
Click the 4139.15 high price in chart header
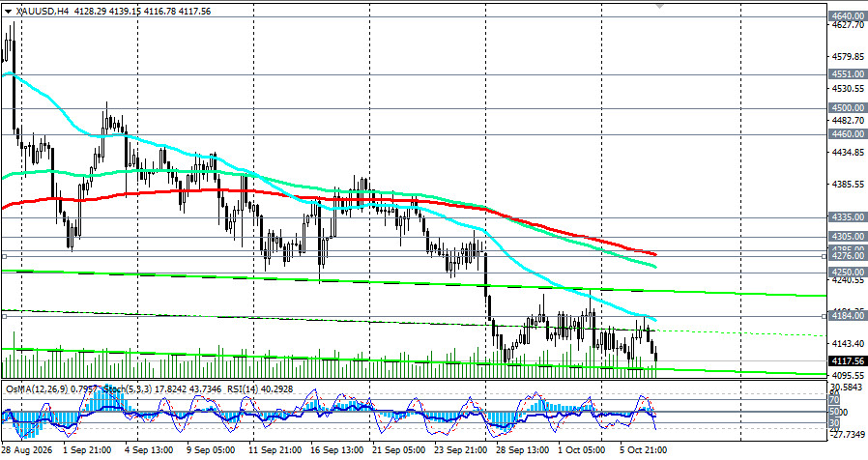(x=125, y=11)
